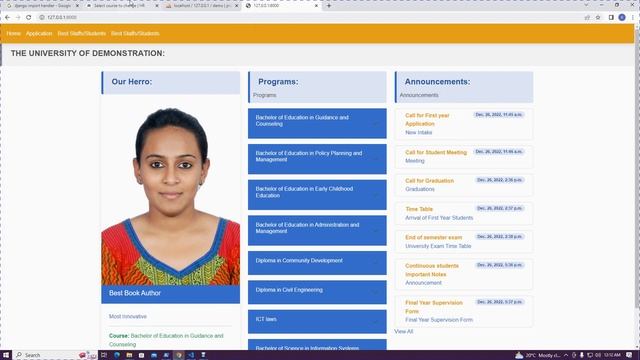Close the Select course to change tab
This screenshot has width=640, height=360.
(x=157, y=6)
